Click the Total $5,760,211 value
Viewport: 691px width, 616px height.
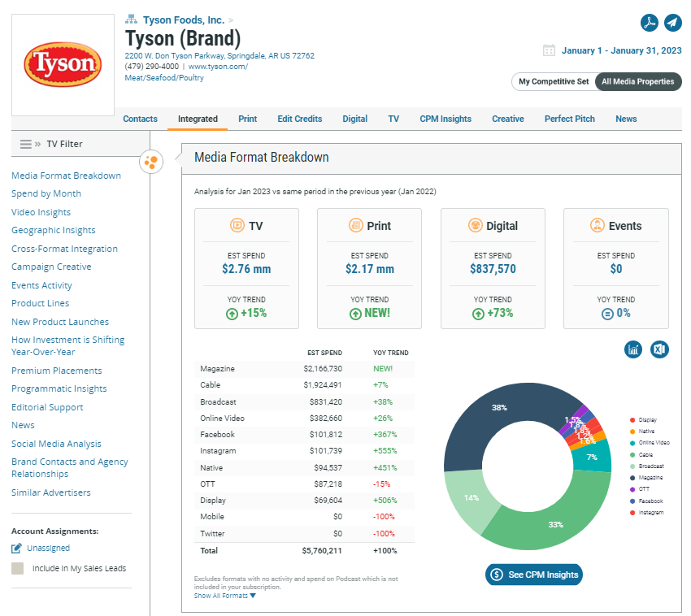click(322, 551)
